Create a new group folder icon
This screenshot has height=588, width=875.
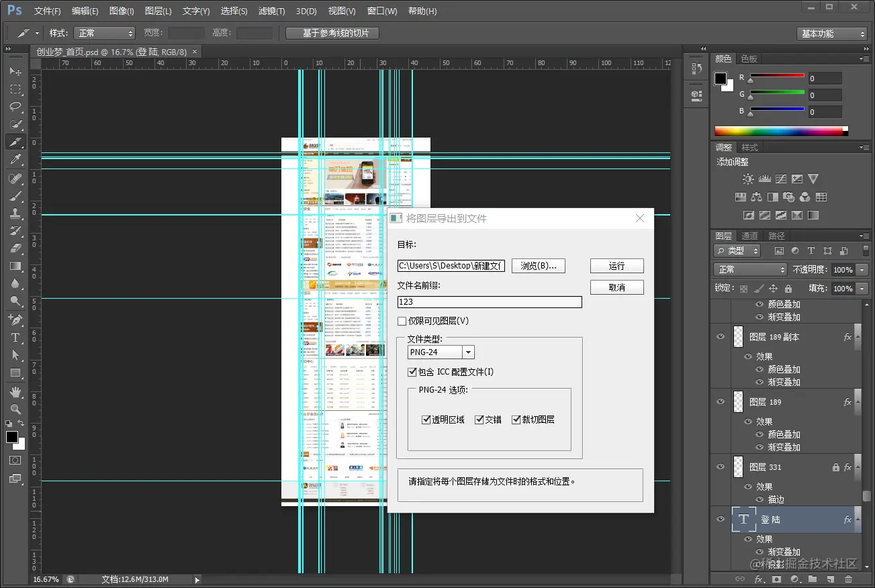click(812, 579)
